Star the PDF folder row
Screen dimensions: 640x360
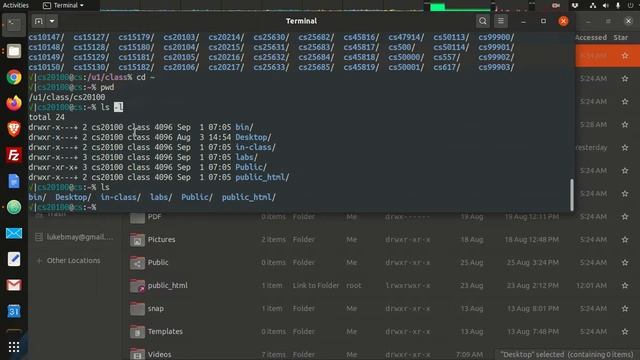625,216
